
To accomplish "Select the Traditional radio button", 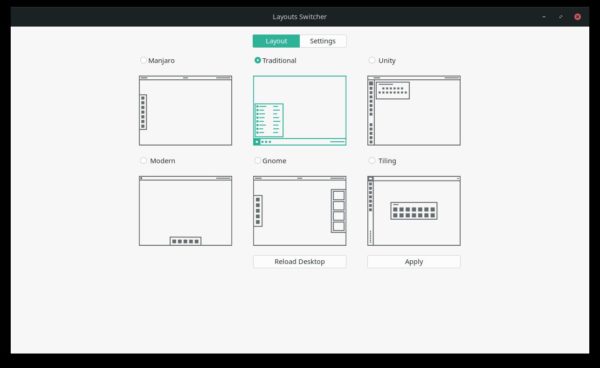I will [x=258, y=60].
